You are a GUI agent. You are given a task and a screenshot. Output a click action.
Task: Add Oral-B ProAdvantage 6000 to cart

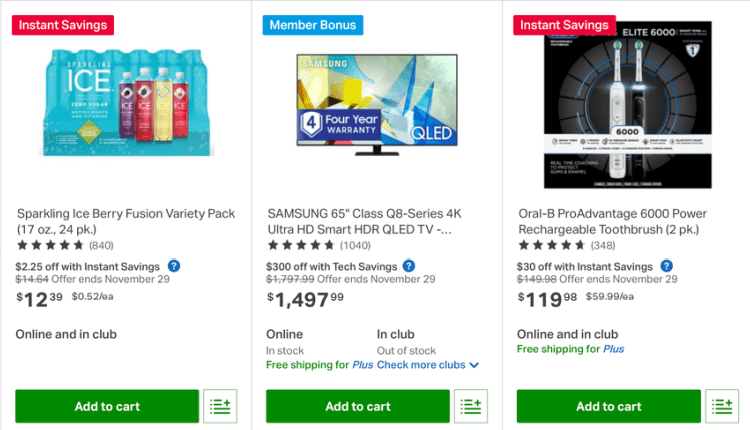(x=609, y=406)
